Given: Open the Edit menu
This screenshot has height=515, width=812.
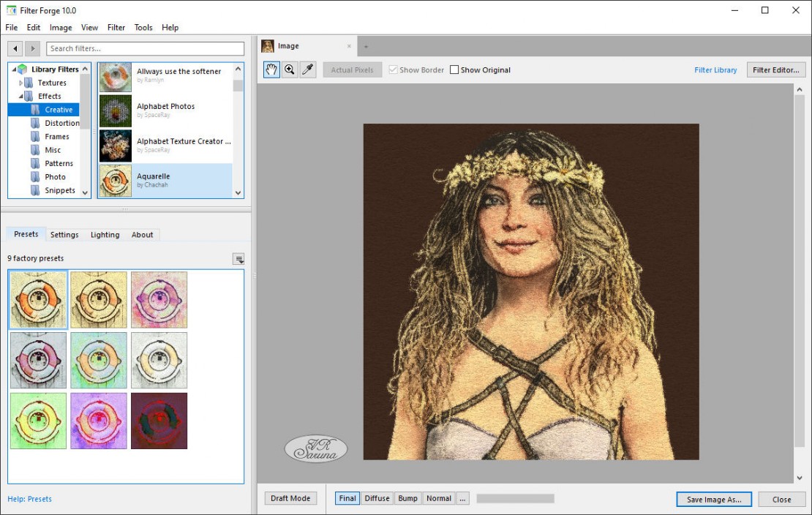Looking at the screenshot, I should click(34, 28).
